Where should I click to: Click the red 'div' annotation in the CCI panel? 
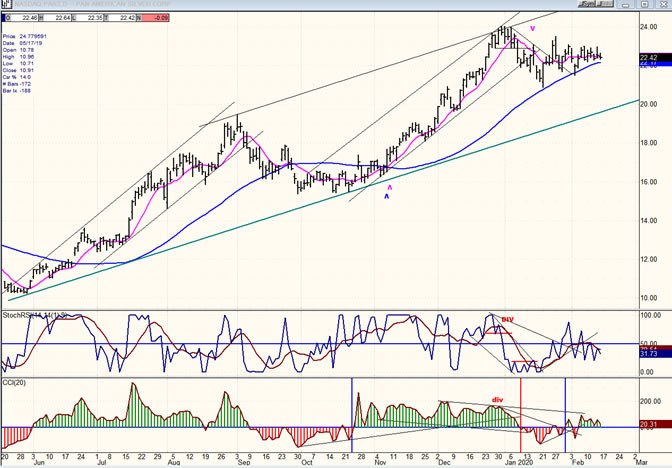(x=498, y=399)
